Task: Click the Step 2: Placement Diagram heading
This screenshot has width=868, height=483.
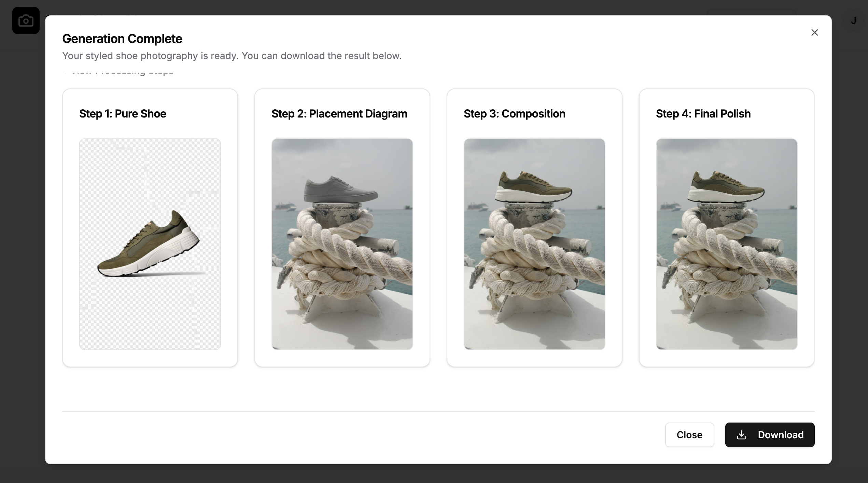Action: point(339,114)
